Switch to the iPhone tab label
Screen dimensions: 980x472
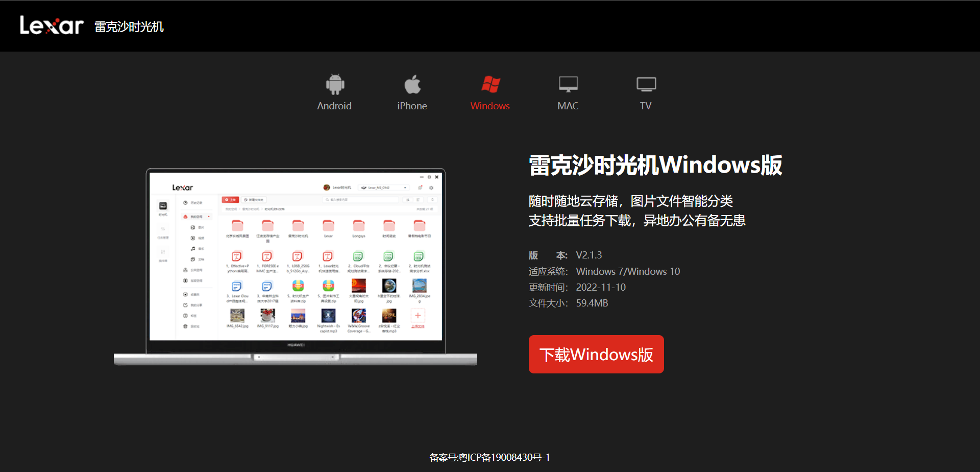[412, 106]
